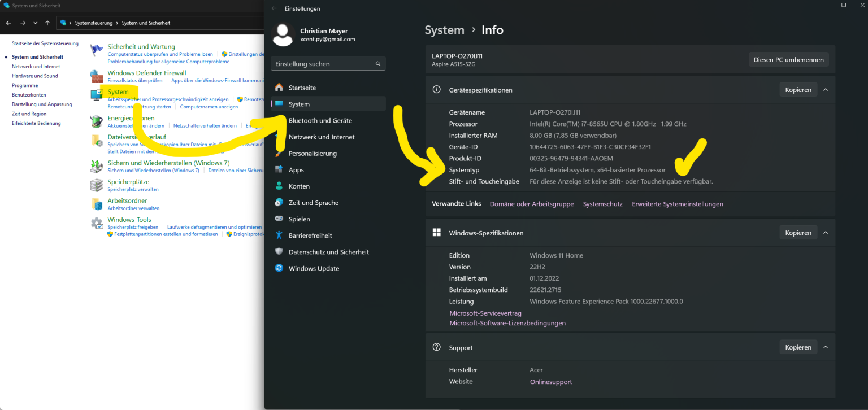Select the Konten icon
Screen dimensions: 868x410
[x=279, y=186]
